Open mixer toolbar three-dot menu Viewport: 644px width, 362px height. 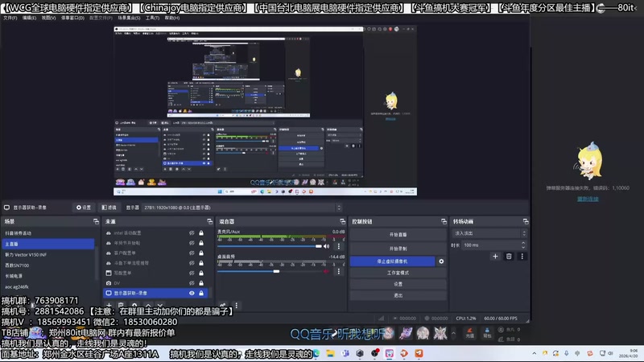[x=236, y=306]
